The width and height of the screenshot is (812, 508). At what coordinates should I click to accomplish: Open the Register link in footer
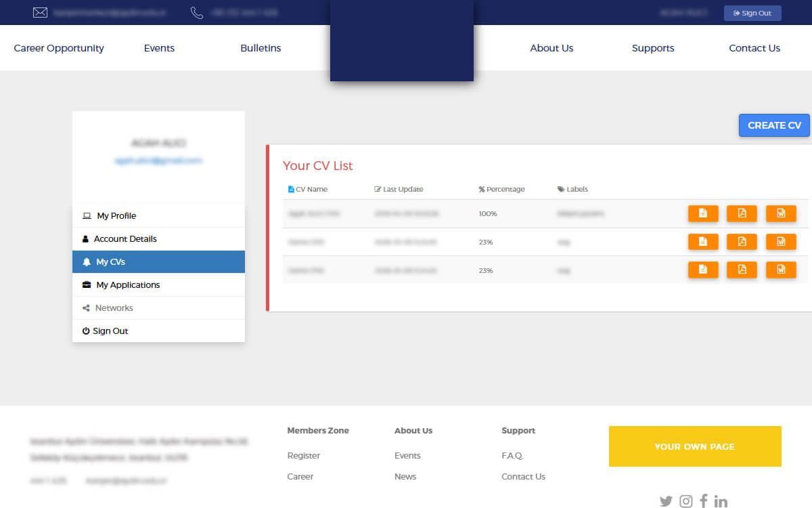click(304, 456)
